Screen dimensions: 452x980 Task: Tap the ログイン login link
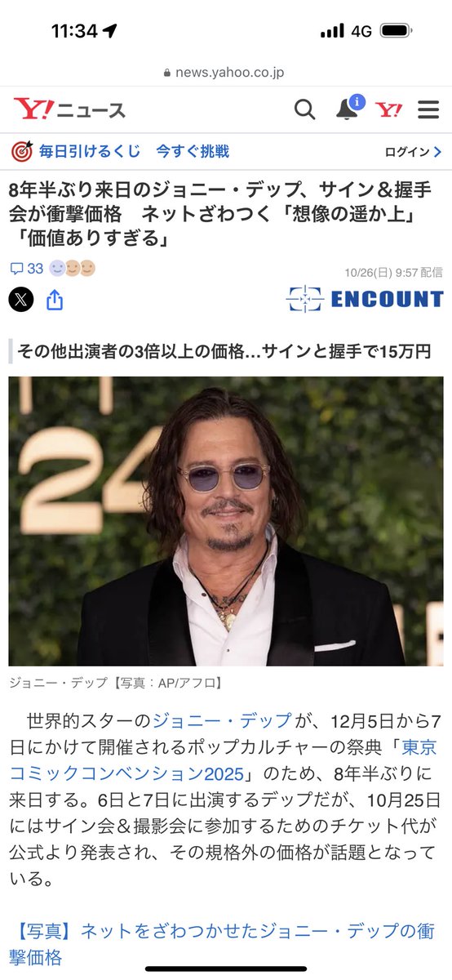407,152
